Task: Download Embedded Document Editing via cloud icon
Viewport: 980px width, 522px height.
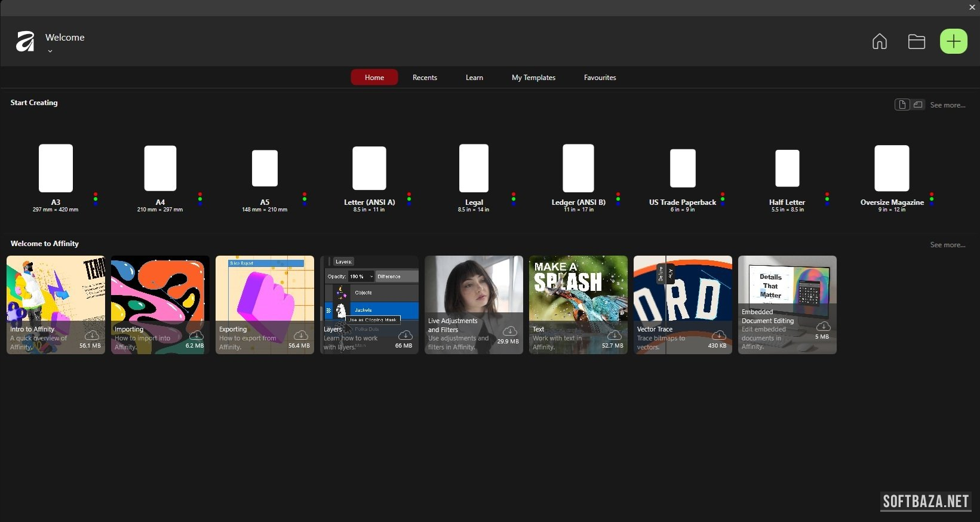Action: pyautogui.click(x=823, y=326)
